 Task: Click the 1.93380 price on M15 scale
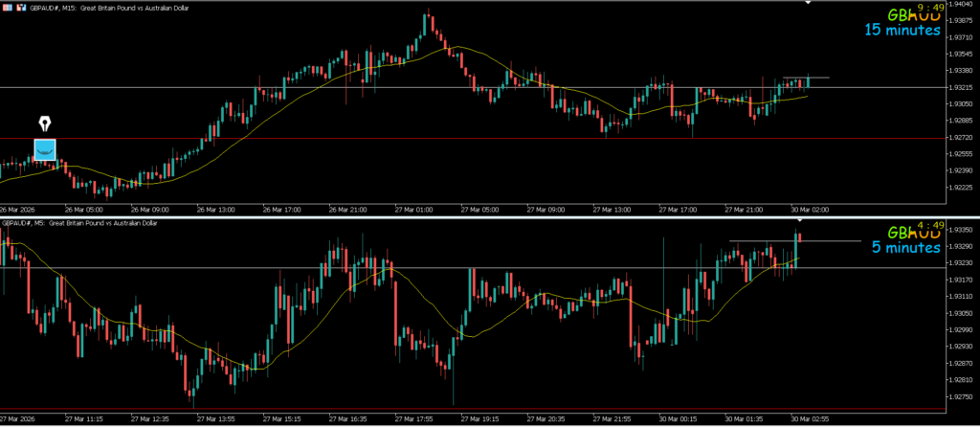(960, 71)
